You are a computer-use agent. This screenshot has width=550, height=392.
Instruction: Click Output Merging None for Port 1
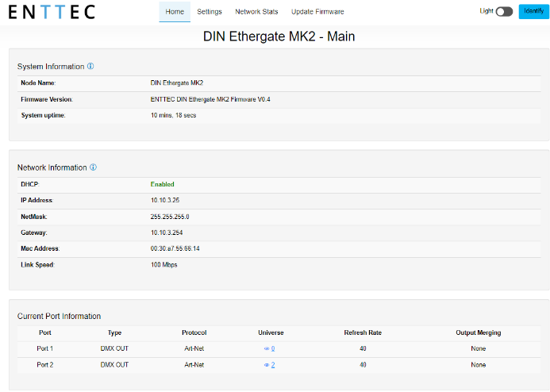click(478, 348)
